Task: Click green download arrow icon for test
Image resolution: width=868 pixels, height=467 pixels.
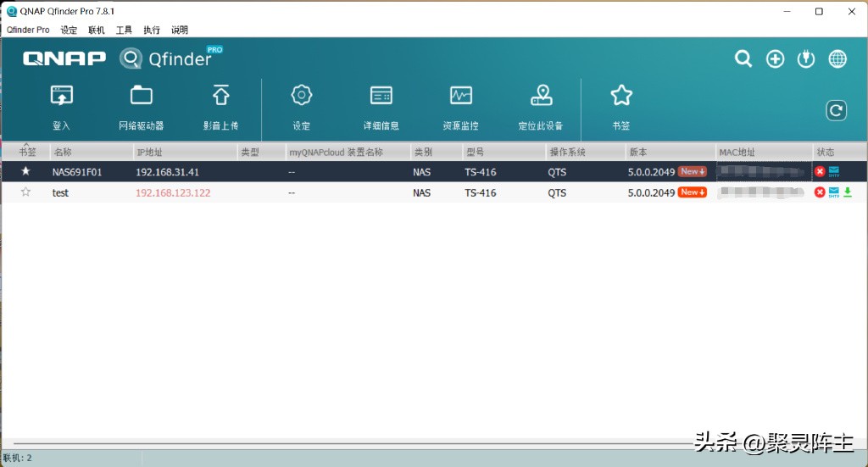Action: (x=848, y=192)
